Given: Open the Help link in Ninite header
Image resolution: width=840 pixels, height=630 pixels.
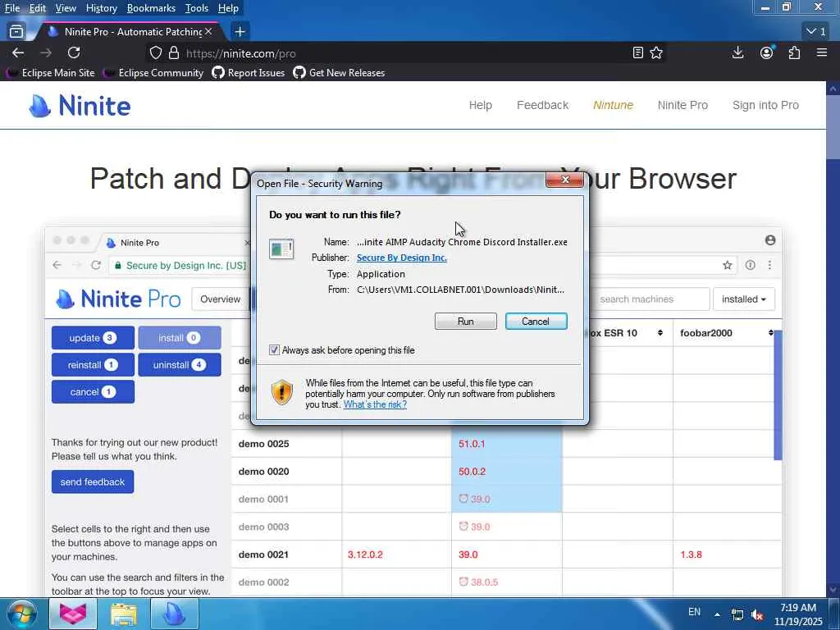Looking at the screenshot, I should [480, 106].
